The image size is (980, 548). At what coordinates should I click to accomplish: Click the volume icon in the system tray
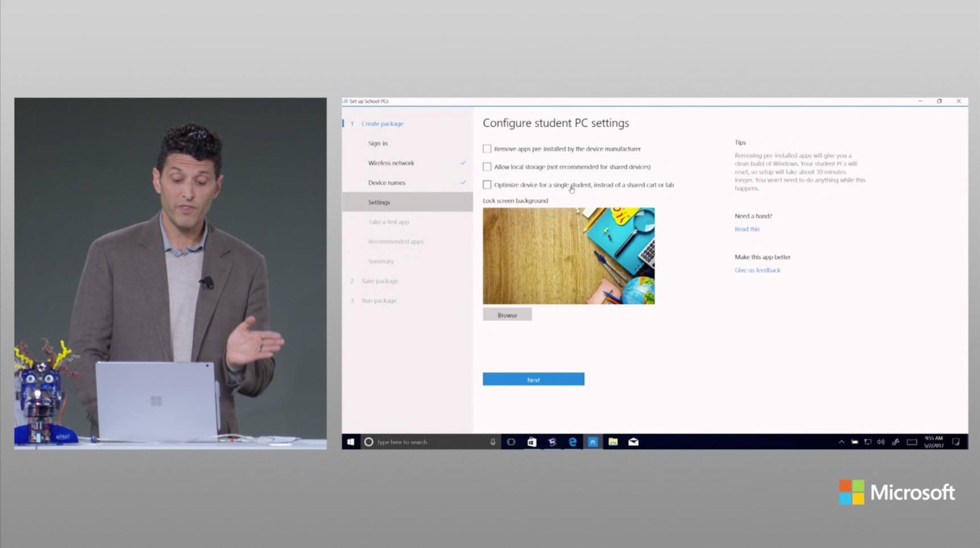click(881, 442)
